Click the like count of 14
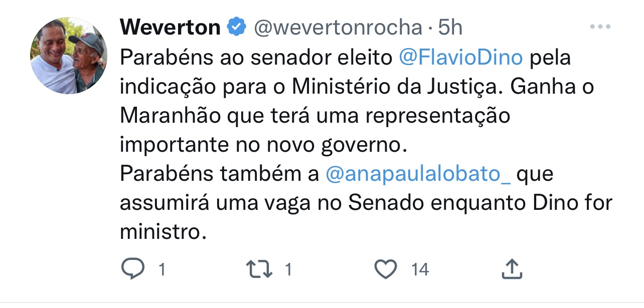This screenshot has width=644, height=308. point(420,270)
